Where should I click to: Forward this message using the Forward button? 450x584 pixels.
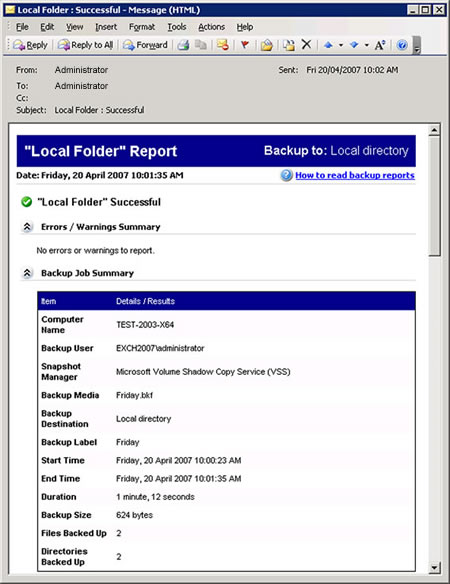tap(145, 45)
